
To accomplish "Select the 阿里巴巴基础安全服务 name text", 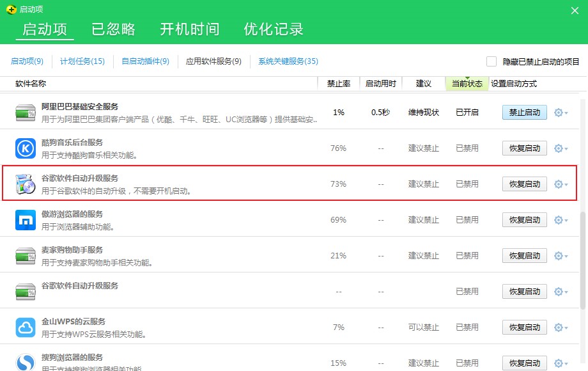I will (79, 107).
